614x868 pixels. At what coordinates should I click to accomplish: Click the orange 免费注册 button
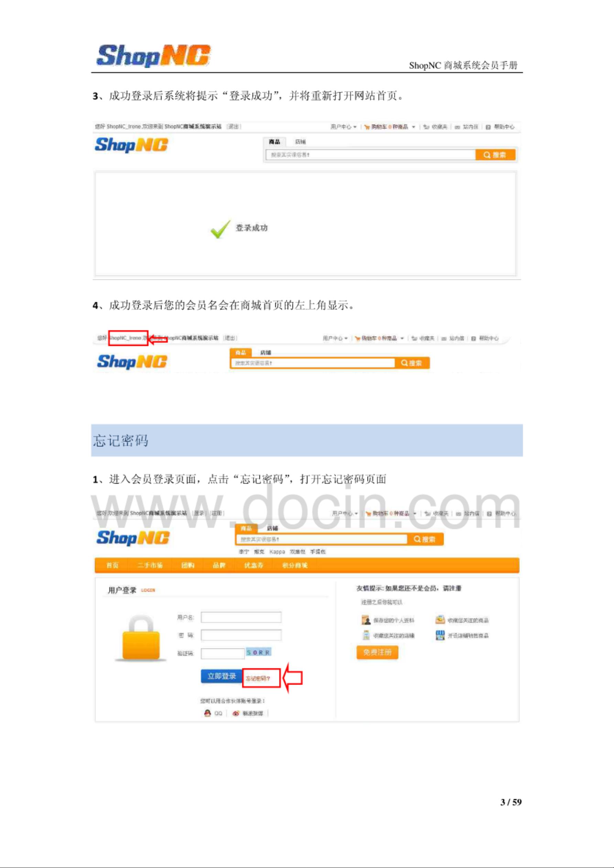tap(377, 652)
